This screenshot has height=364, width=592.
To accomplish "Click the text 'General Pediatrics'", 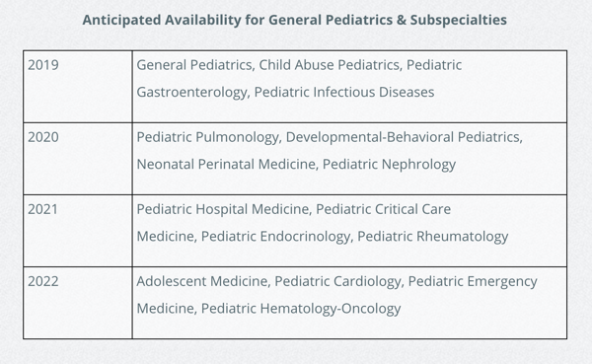I will [x=194, y=65].
